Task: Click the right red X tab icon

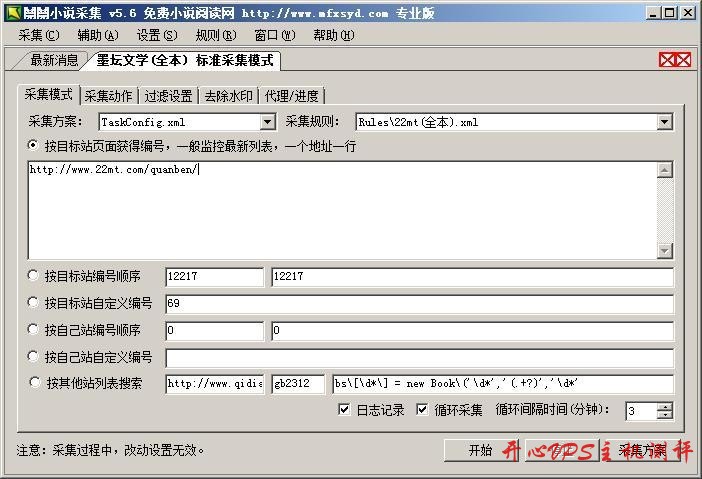Action: coord(683,60)
